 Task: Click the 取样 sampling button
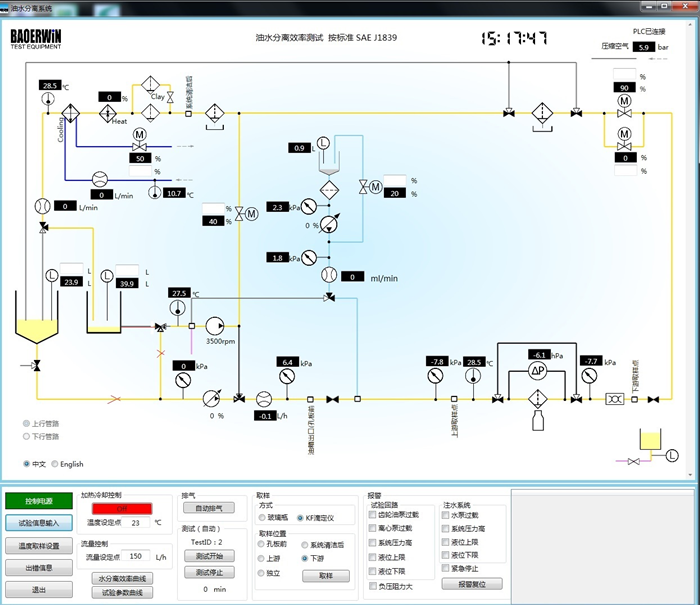click(x=326, y=576)
